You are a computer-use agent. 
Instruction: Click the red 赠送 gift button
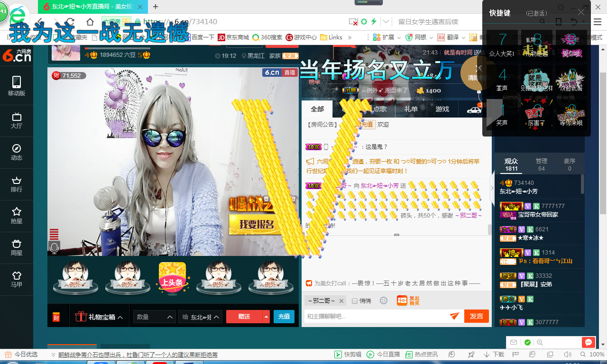244,317
